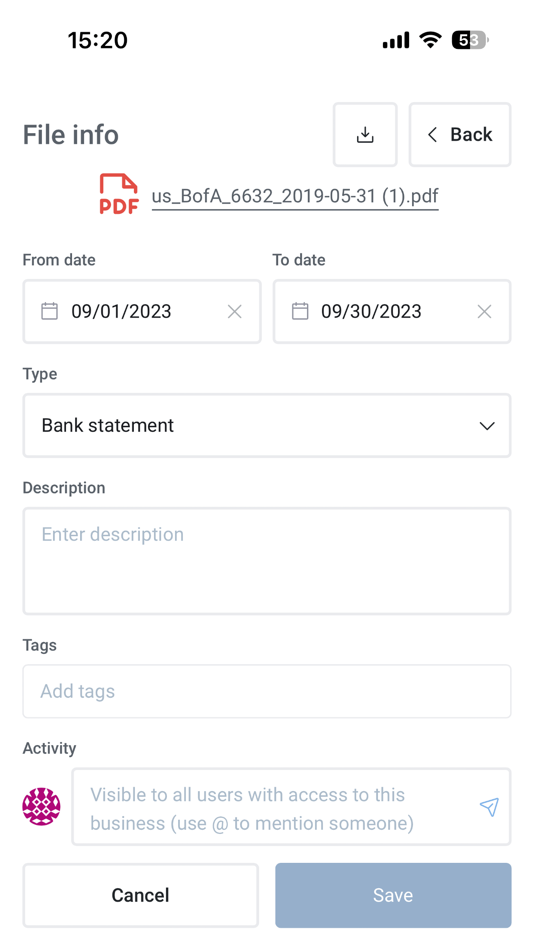Download the file using the download icon
This screenshot has width=534, height=950.
click(365, 135)
